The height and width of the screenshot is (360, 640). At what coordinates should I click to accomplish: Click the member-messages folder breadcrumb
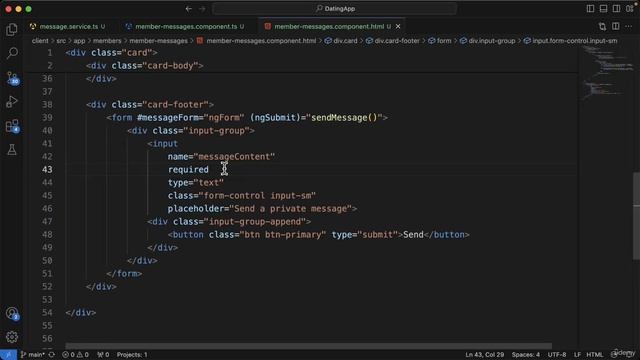click(x=158, y=41)
